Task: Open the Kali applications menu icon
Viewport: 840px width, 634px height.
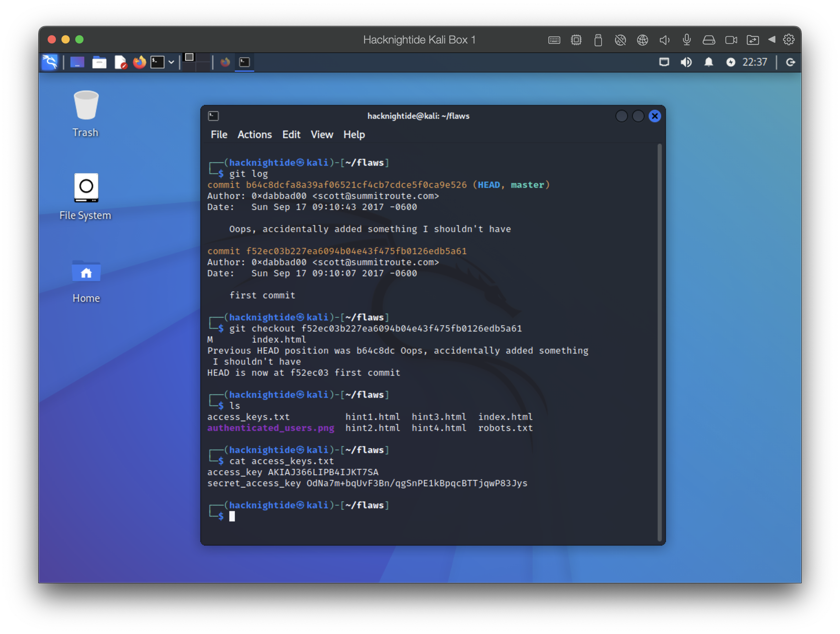Action: point(50,62)
